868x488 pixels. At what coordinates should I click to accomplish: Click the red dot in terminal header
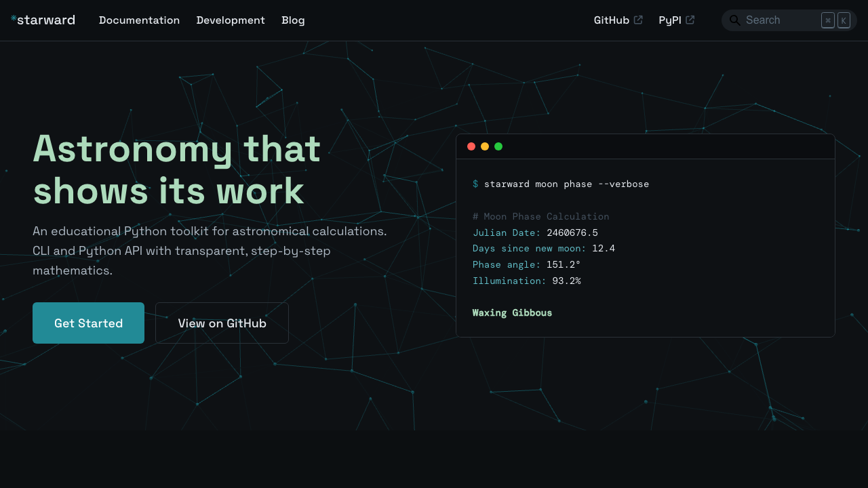pyautogui.click(x=471, y=146)
